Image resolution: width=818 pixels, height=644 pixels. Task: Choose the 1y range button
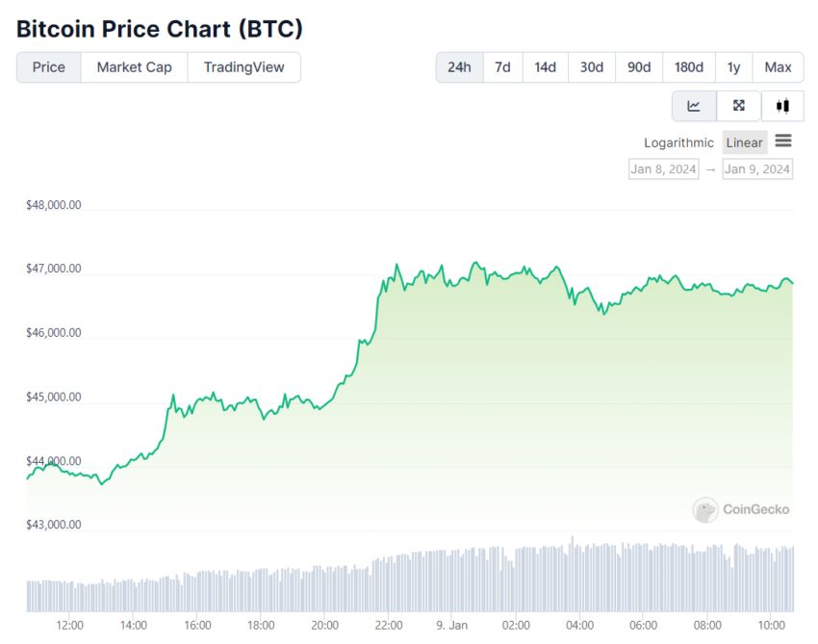[x=734, y=67]
